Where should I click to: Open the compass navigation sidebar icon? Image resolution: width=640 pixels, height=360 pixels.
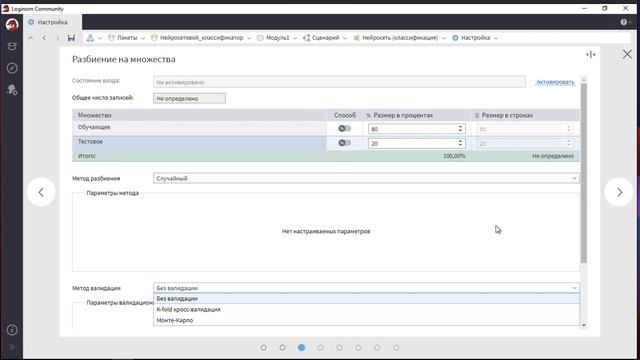(12, 68)
